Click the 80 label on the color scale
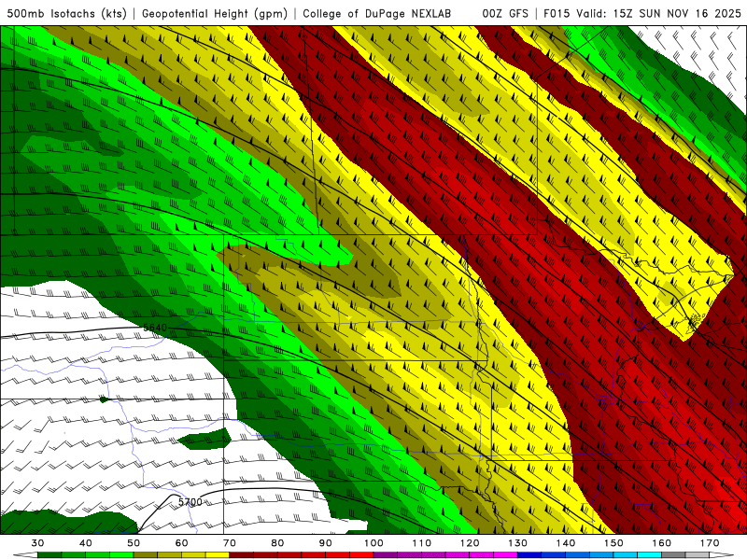 coord(277,543)
